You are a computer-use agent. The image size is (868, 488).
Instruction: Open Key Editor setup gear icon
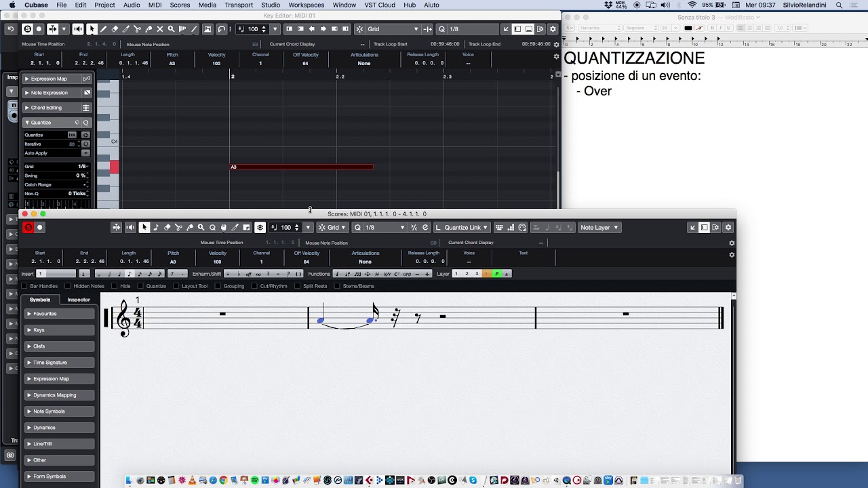[x=553, y=29]
